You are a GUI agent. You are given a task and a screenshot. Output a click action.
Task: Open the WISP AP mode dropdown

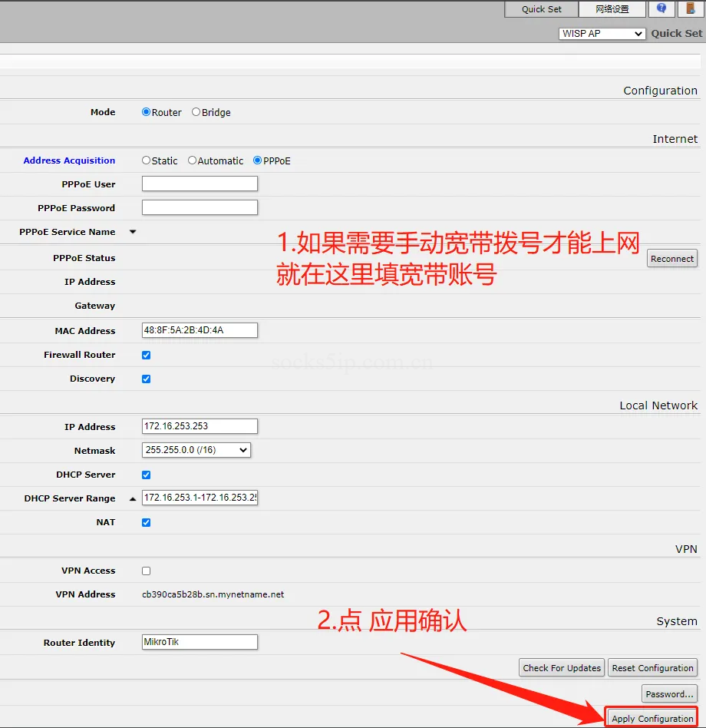click(x=602, y=33)
